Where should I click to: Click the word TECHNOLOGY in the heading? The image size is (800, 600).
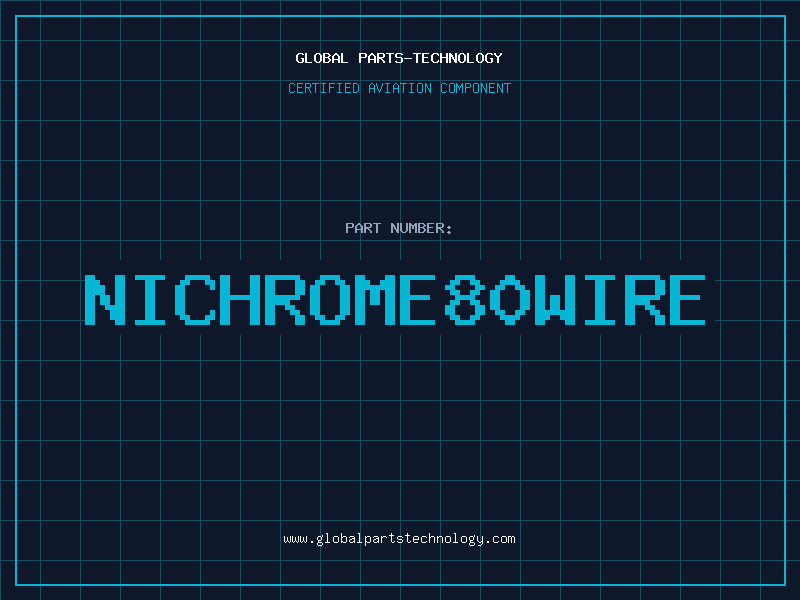click(x=457, y=59)
